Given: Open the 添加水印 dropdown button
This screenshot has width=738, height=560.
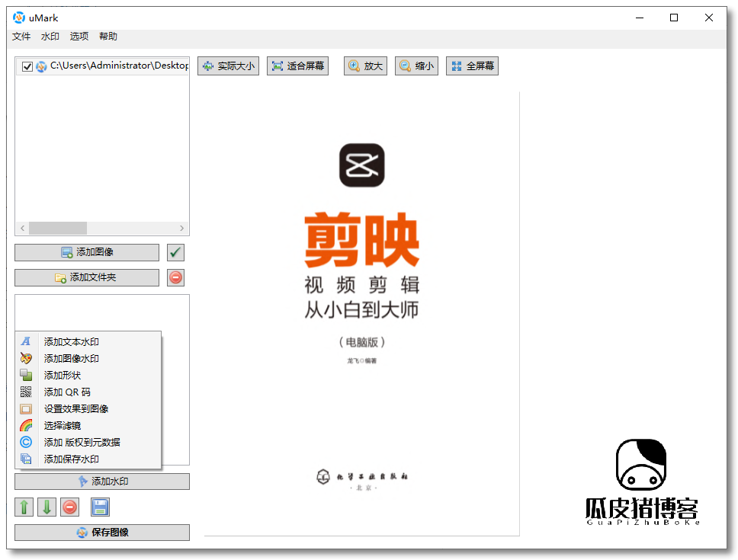Looking at the screenshot, I should pyautogui.click(x=102, y=482).
